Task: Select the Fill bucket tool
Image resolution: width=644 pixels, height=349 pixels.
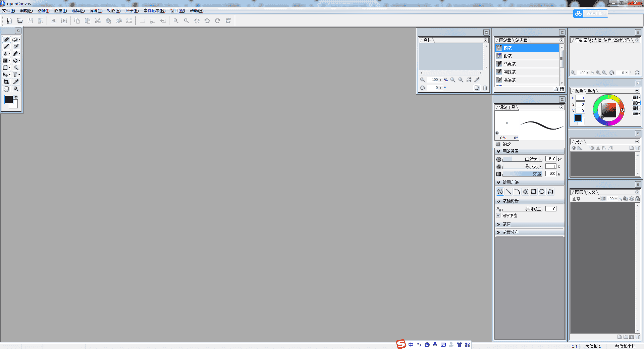Action: (x=15, y=60)
